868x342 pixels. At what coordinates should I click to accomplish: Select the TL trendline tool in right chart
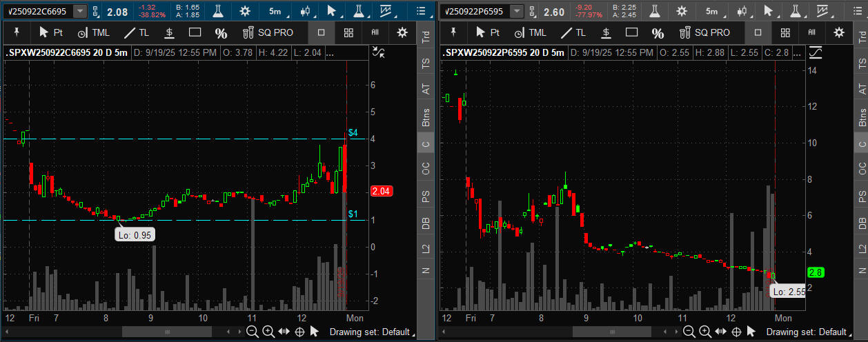(x=572, y=32)
